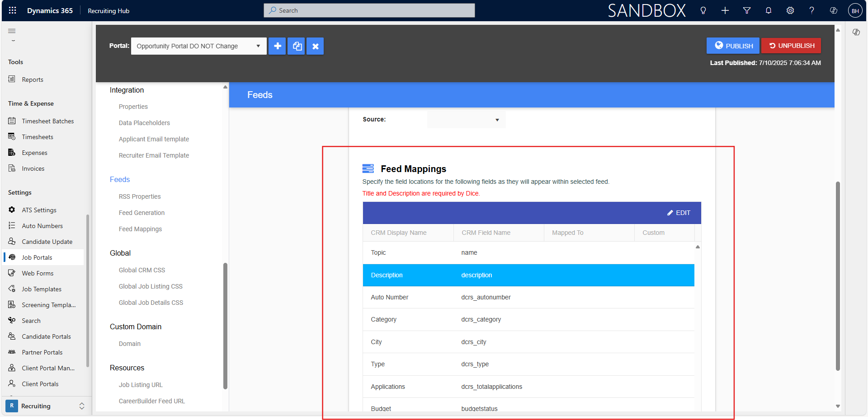Open the help question mark icon

(x=812, y=10)
